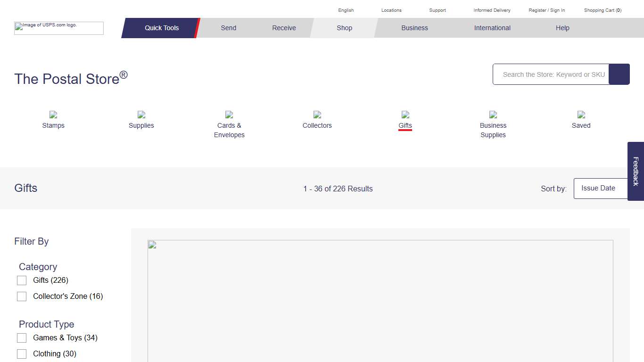Screen dimensions: 644x362
Task: Select the Cards & Envelopes icon
Action: tap(229, 115)
